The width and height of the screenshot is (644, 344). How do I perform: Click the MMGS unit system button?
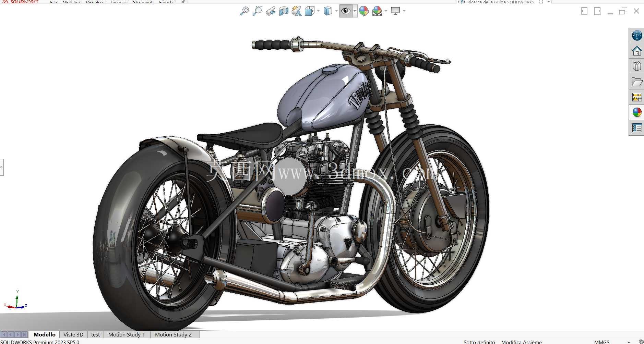pos(601,342)
